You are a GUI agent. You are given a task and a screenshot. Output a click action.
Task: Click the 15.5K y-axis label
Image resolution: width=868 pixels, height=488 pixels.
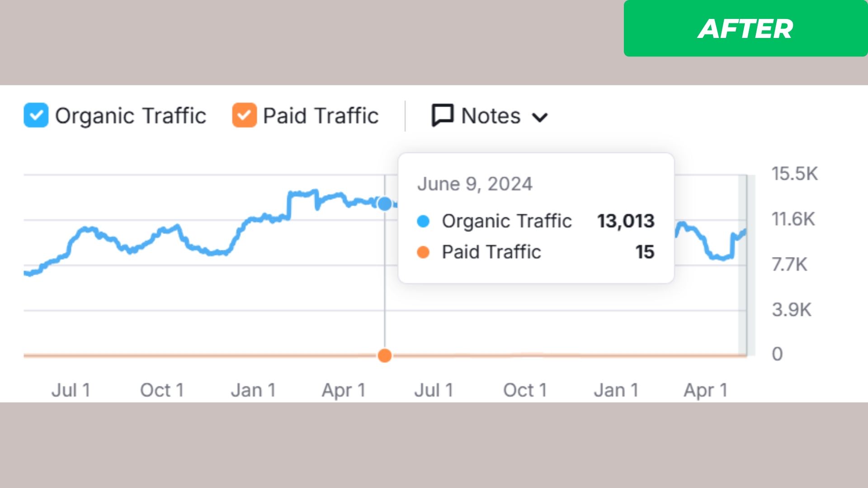pyautogui.click(x=794, y=174)
